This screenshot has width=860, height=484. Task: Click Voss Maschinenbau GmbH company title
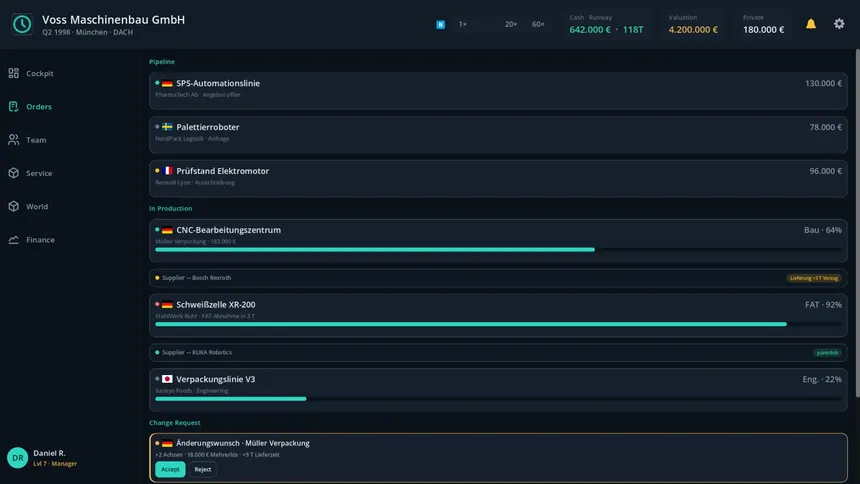point(114,20)
